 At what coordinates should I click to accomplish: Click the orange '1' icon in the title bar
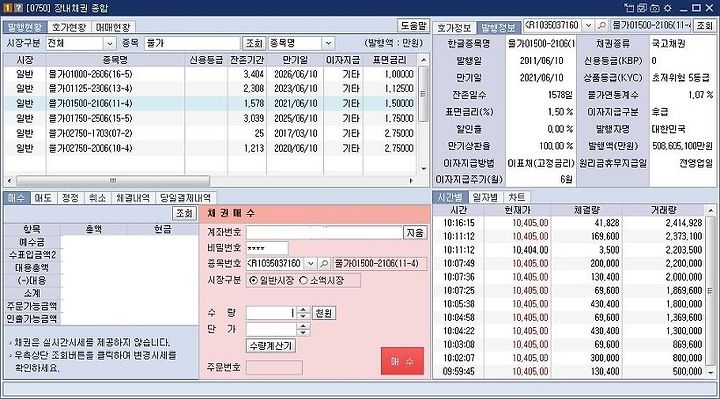[7, 8]
